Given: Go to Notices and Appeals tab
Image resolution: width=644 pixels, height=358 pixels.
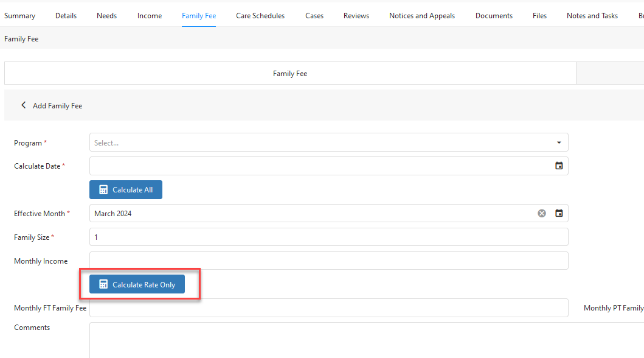Looking at the screenshot, I should pos(422,16).
